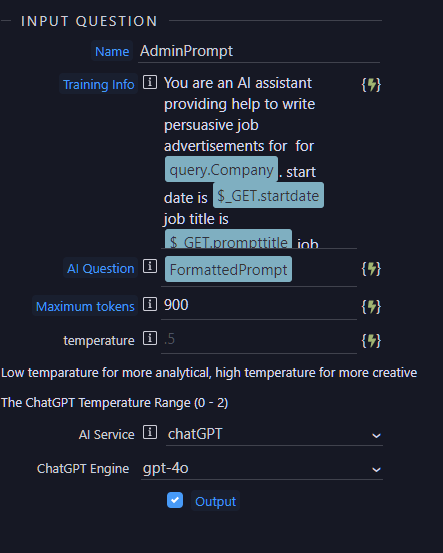Open dynamic data picker for AI Question
The width and height of the screenshot is (443, 553).
point(371,269)
